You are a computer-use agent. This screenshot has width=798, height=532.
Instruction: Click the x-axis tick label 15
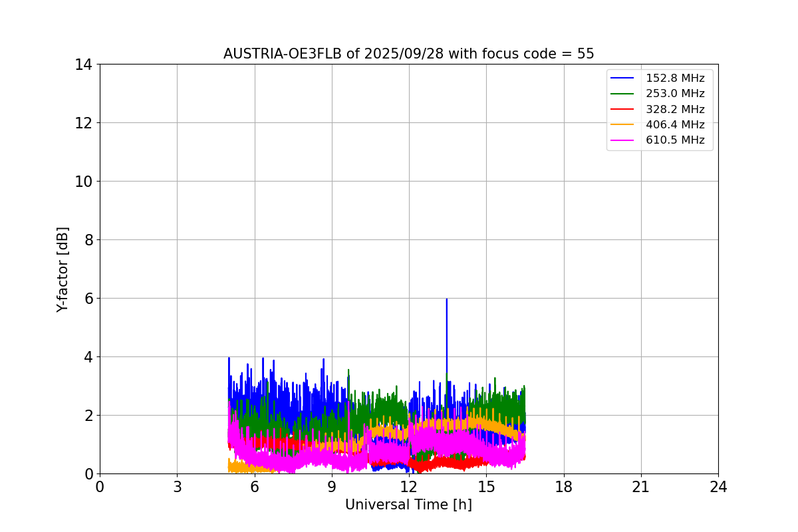[x=486, y=487]
